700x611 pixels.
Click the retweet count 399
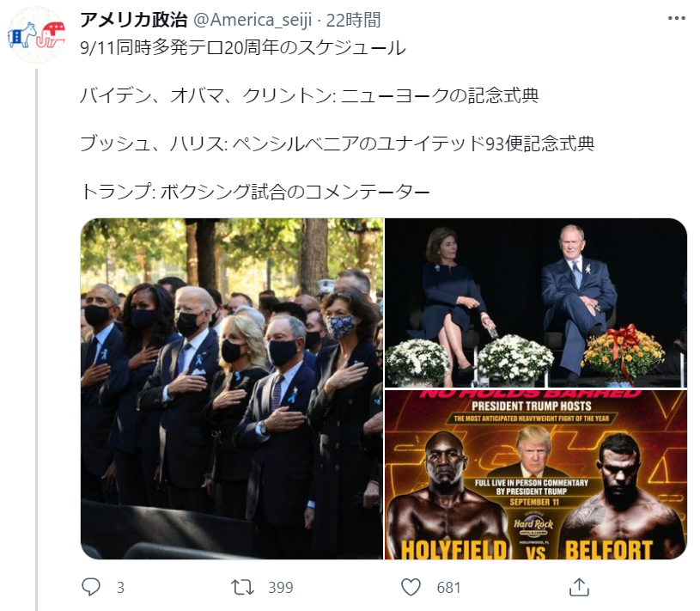pos(280,587)
